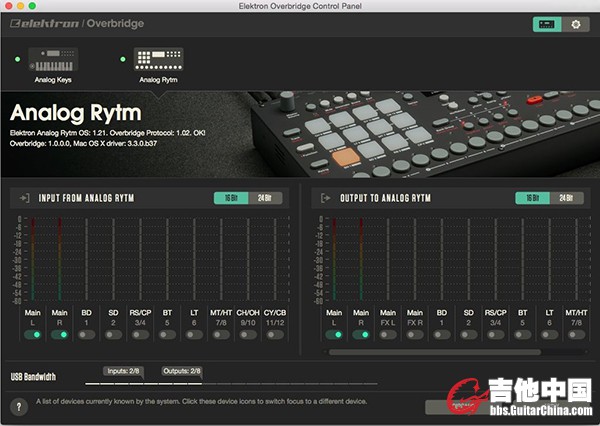Select the Analog Rytm device icon
600x426 pixels.
click(158, 59)
